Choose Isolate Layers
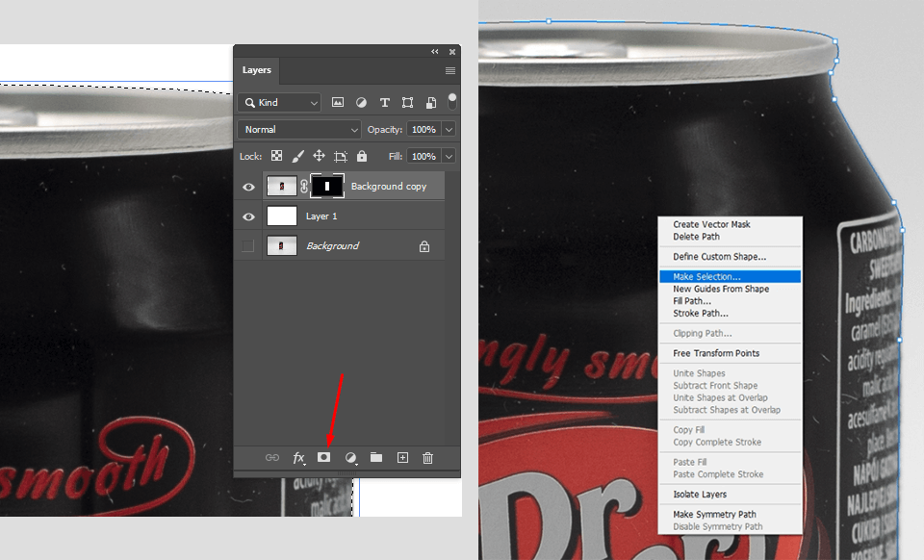 tap(700, 495)
